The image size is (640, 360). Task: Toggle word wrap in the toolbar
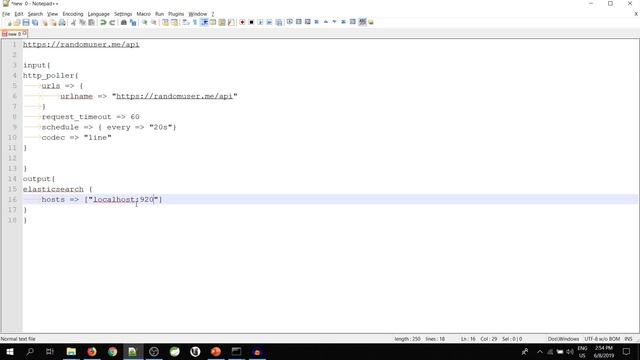tap(186, 22)
